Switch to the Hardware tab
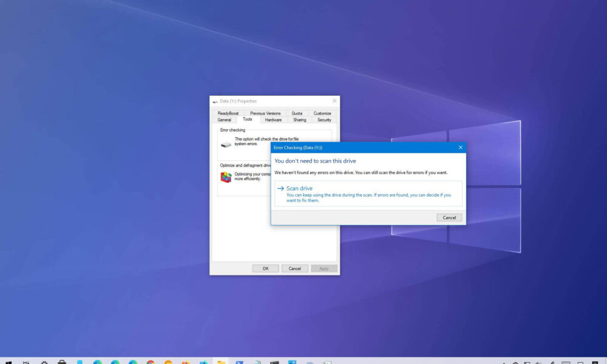The height and width of the screenshot is (364, 607). pyautogui.click(x=273, y=120)
